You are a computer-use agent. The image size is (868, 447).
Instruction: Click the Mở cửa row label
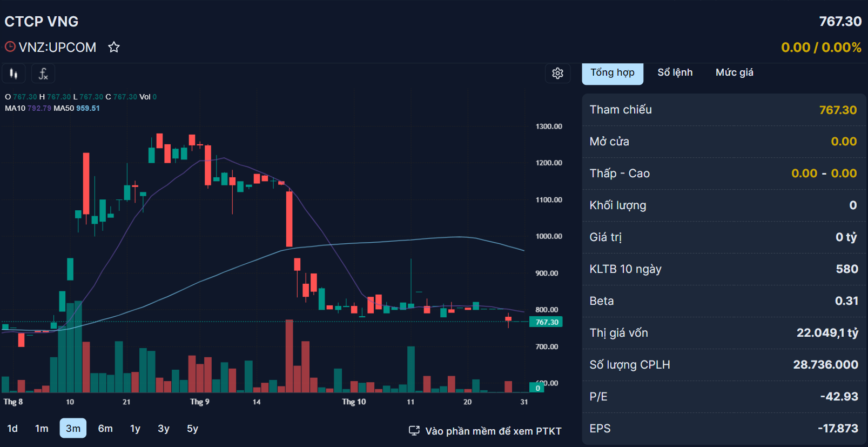pyautogui.click(x=609, y=142)
